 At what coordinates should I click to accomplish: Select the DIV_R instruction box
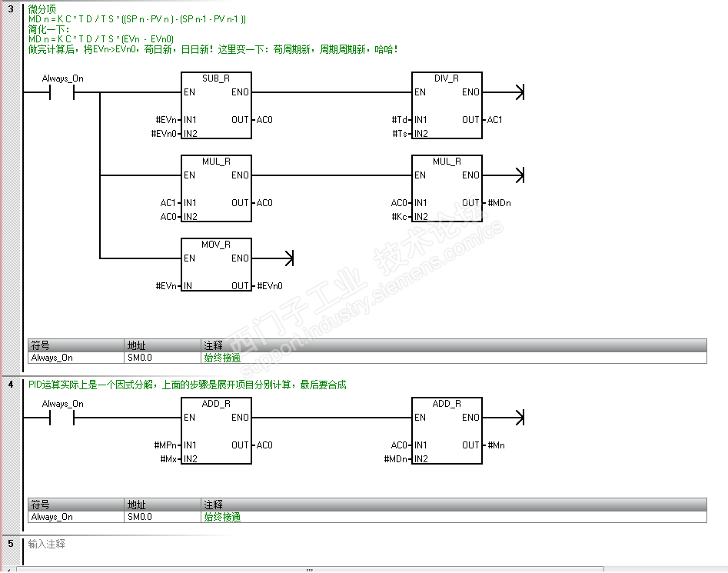pos(447,105)
